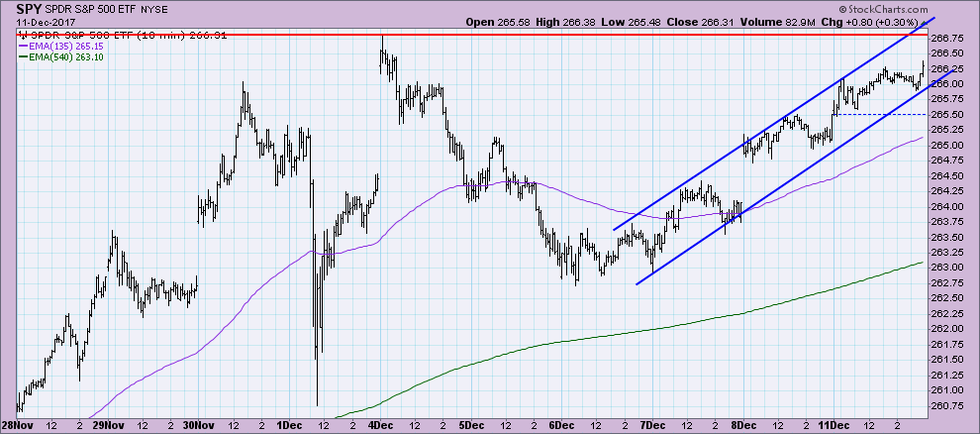Click the 29Nov date on the time axis
This screenshot has width=980, height=434.
[107, 426]
